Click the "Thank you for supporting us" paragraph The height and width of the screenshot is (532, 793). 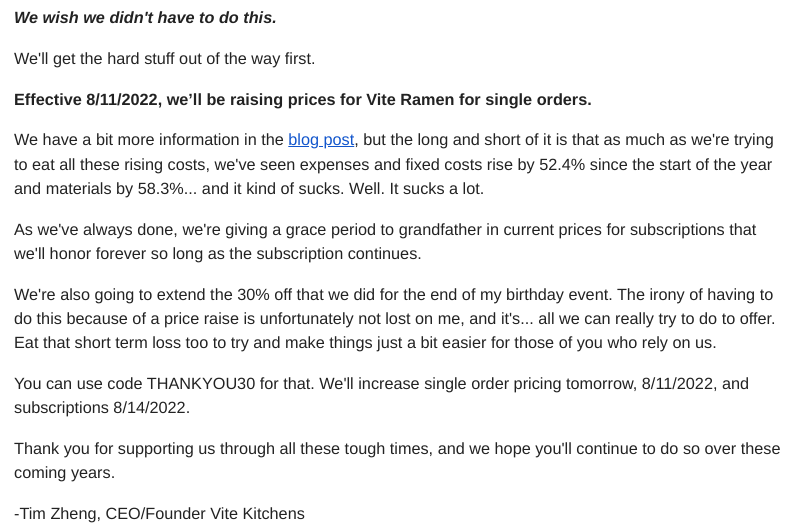tap(397, 460)
